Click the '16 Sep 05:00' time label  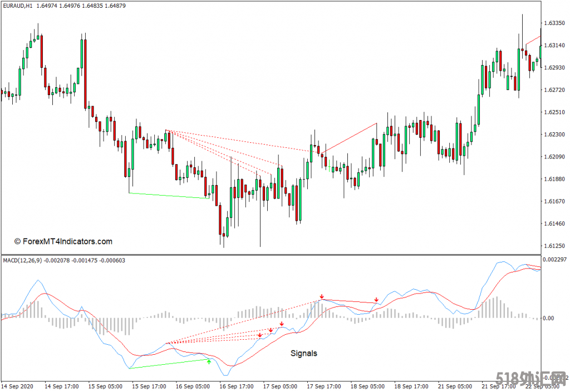click(193, 386)
